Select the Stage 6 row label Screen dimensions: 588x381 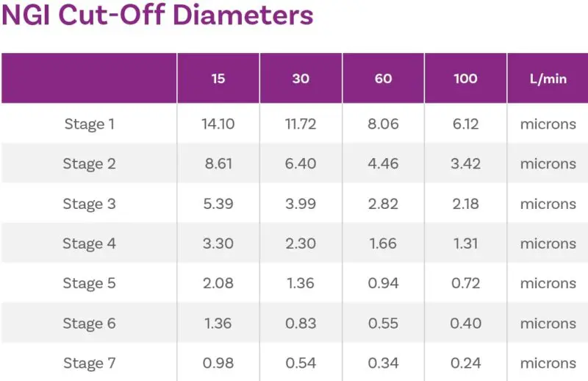pyautogui.click(x=89, y=323)
